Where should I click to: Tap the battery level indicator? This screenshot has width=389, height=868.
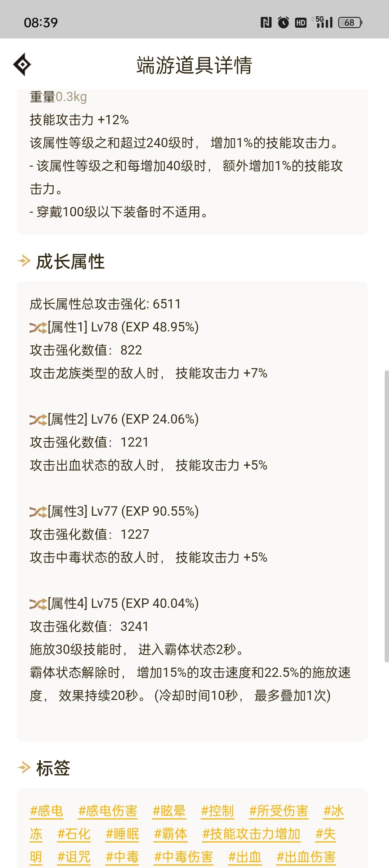click(350, 23)
